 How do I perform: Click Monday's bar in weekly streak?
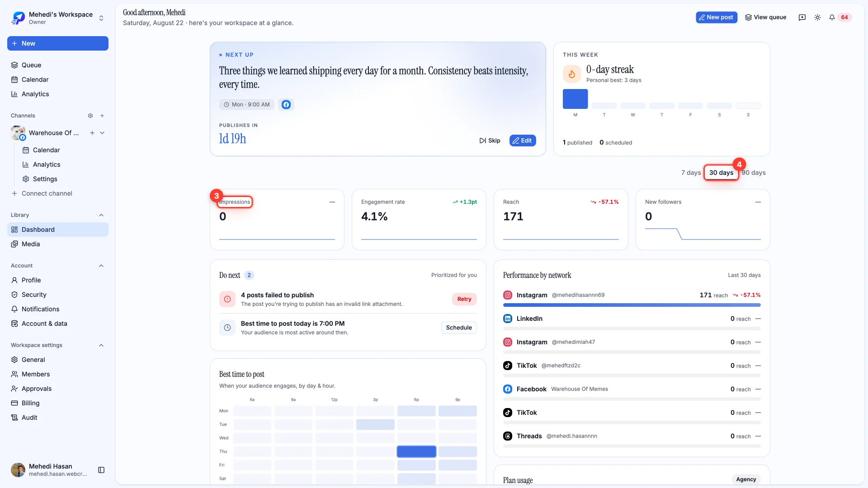(x=575, y=99)
